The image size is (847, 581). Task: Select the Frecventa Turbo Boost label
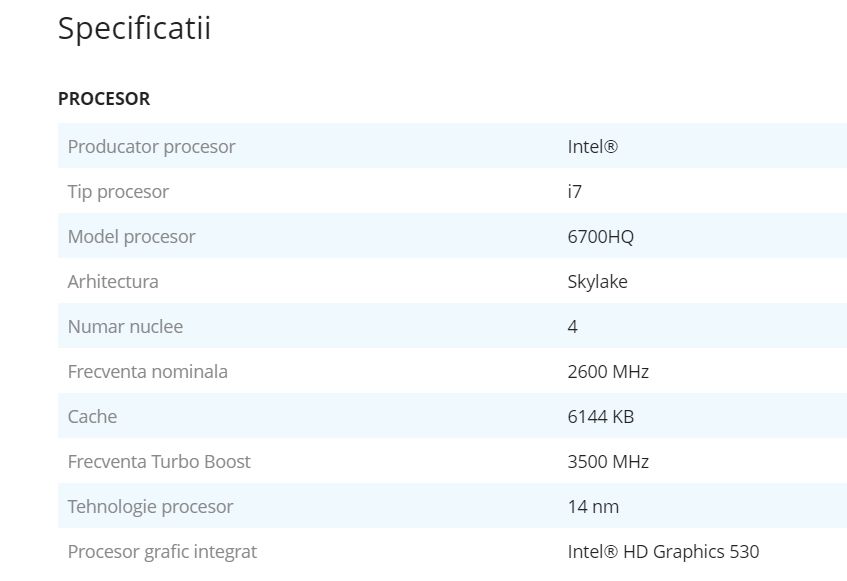tap(159, 462)
